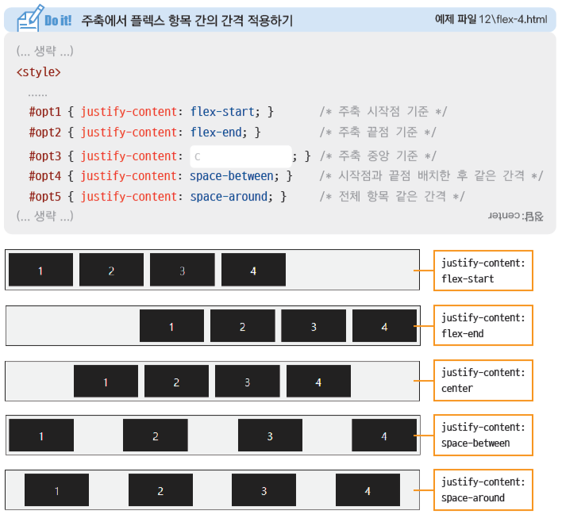
Task: Click box 3 in the space-between row
Action: point(270,435)
